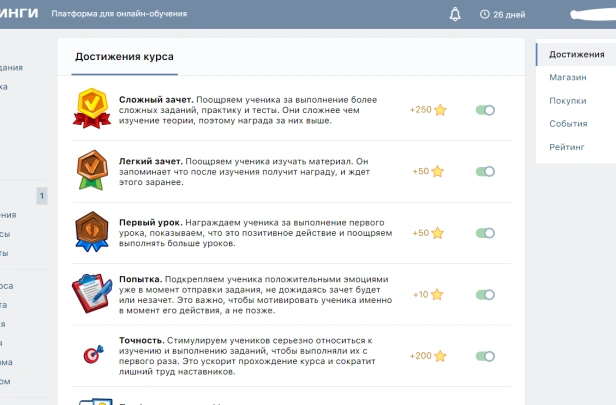Select Рейтинг in the right sidebar

[x=566, y=147]
